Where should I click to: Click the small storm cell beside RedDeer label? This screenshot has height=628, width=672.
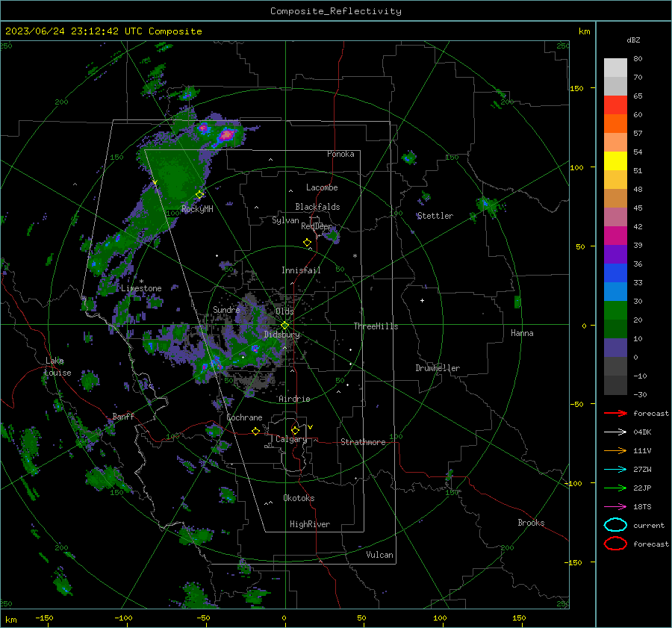[x=332, y=236]
